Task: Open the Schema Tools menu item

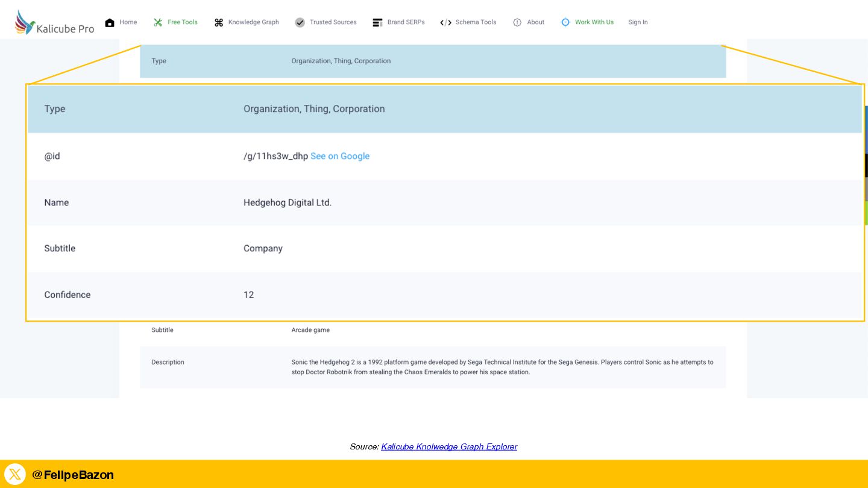Action: 476,22
